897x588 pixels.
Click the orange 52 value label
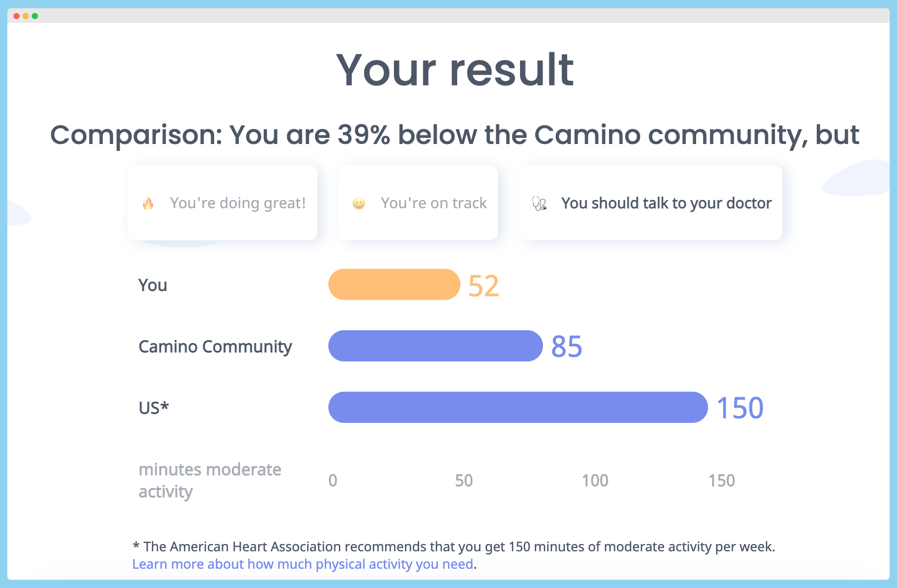[x=483, y=286]
